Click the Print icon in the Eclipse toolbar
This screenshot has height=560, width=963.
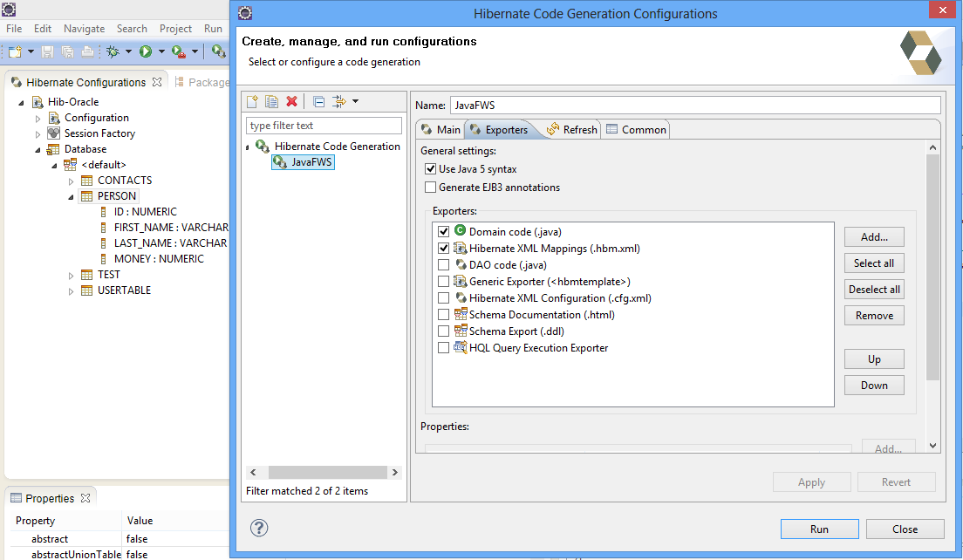(87, 51)
